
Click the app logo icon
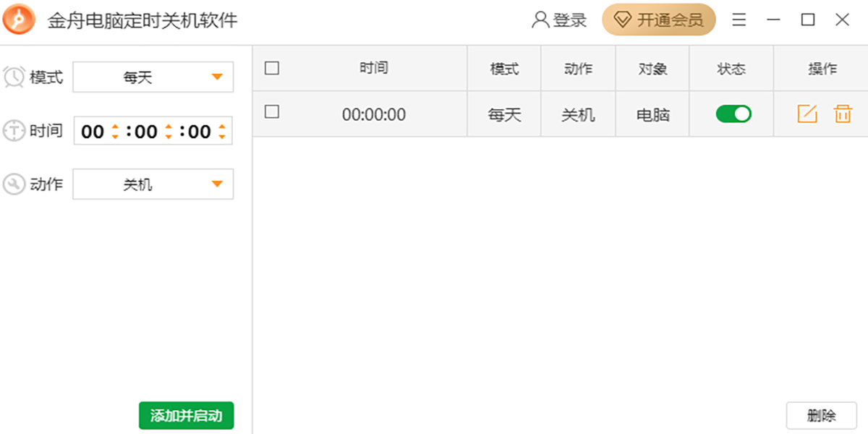pos(18,20)
